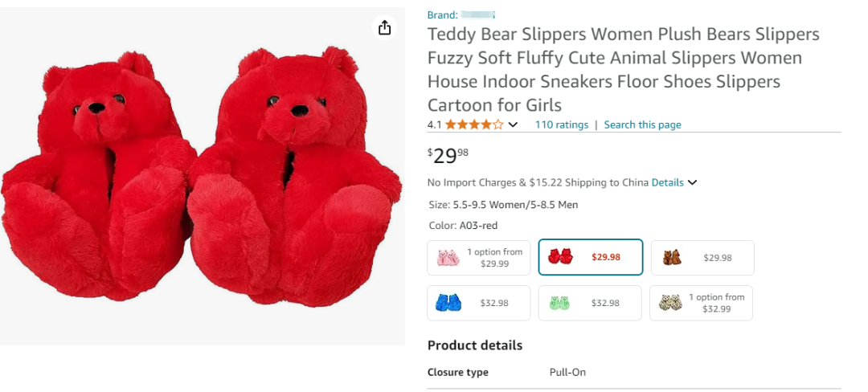
Task: Select the pink bear slippers swatch
Action: (x=479, y=258)
